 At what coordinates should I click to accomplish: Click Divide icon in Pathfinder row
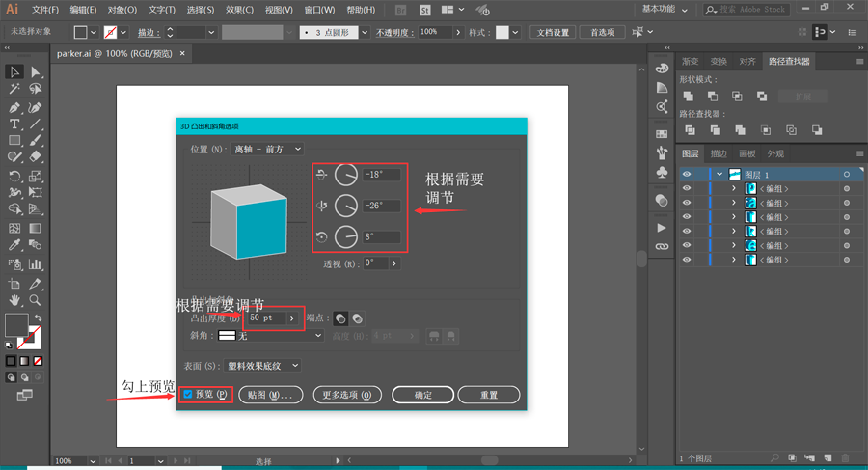pos(690,129)
